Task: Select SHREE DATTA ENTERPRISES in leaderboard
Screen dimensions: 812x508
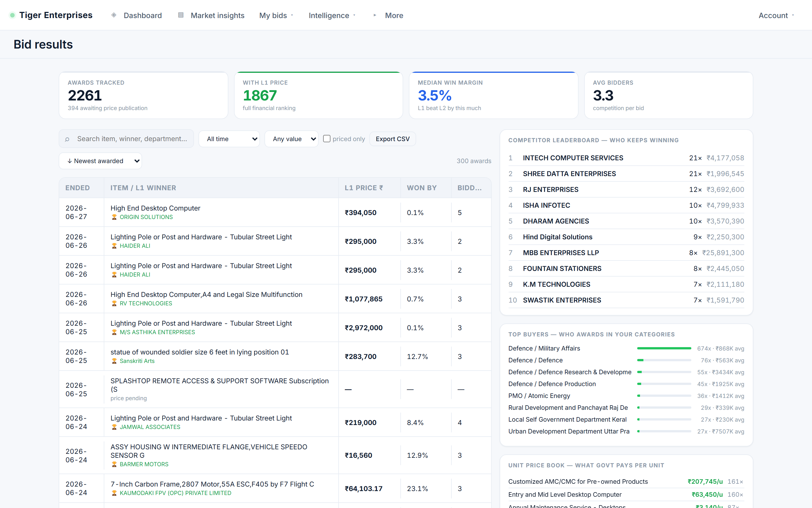Action: (x=626, y=174)
